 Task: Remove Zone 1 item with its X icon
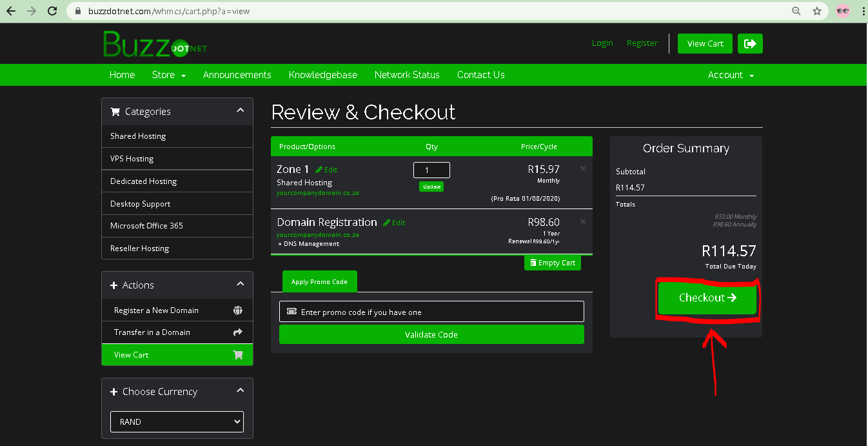(x=583, y=168)
